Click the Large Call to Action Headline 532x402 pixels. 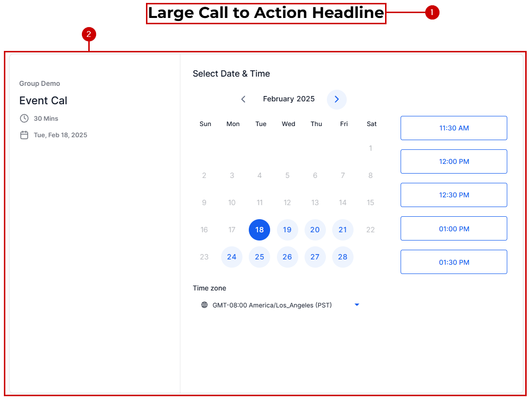pyautogui.click(x=266, y=13)
